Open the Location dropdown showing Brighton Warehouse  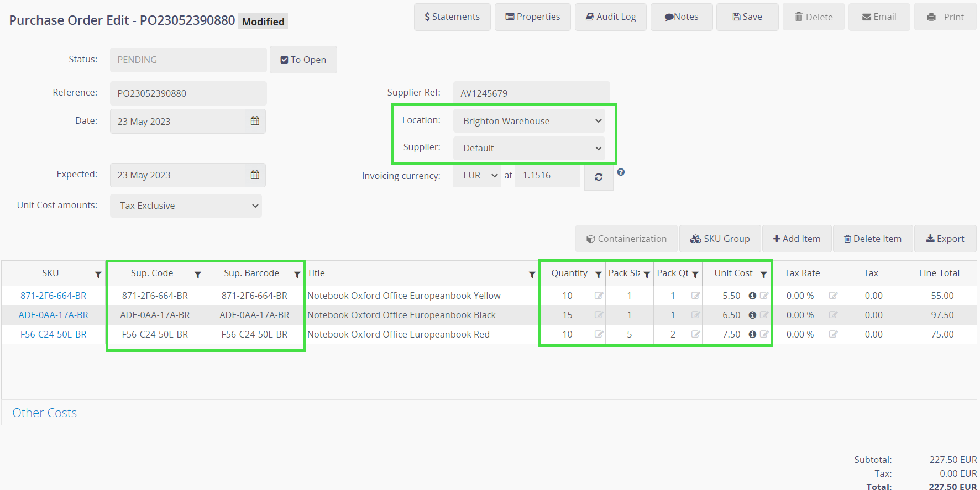tap(529, 121)
